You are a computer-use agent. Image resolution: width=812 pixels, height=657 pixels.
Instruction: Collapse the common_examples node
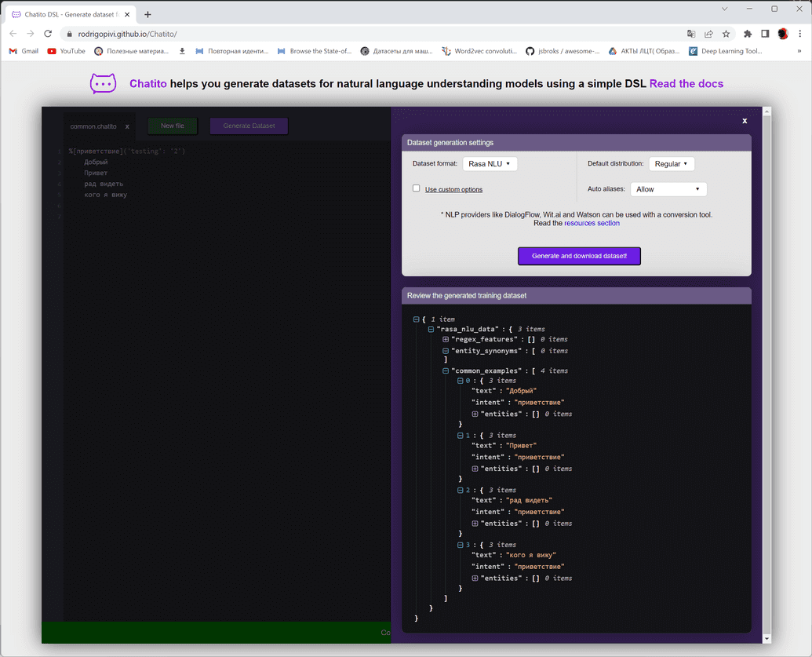coord(446,371)
